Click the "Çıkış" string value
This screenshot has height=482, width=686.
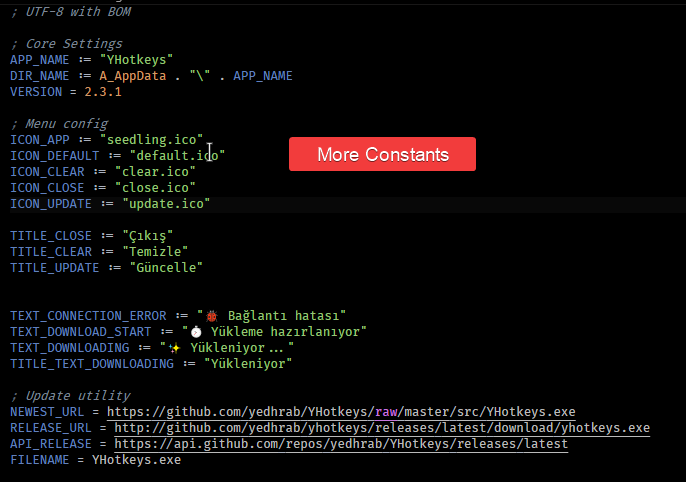148,236
